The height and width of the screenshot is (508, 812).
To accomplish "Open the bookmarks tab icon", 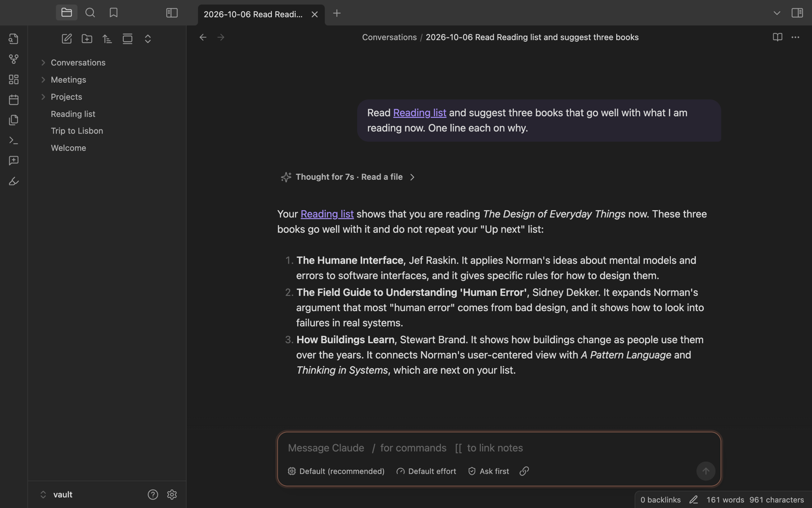I will coord(114,13).
